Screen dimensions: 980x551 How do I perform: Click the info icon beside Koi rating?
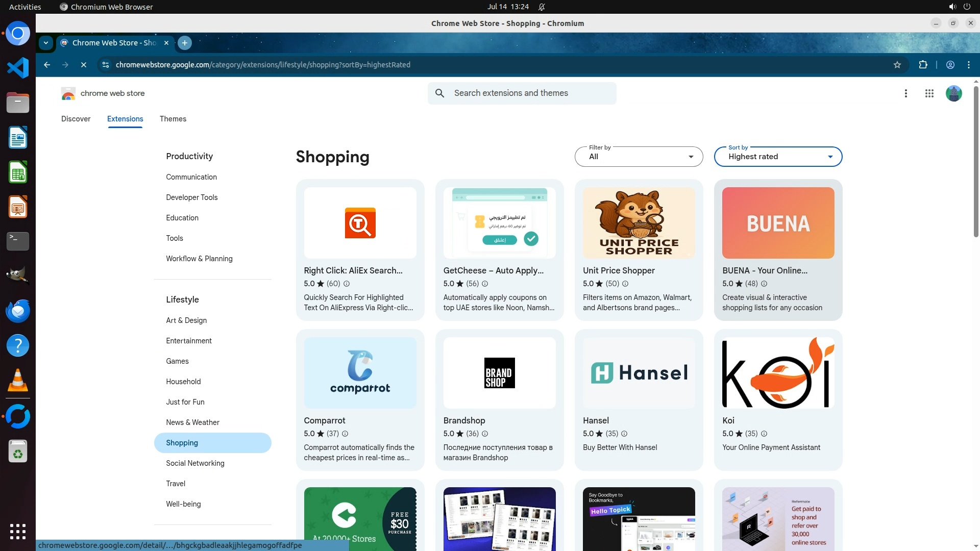pos(764,434)
